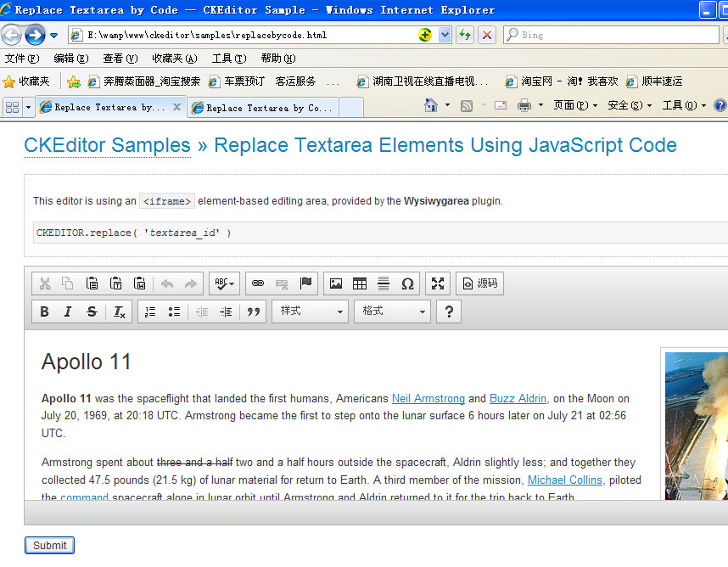Toggle Bold formatting
The width and height of the screenshot is (728, 567).
coord(45,312)
